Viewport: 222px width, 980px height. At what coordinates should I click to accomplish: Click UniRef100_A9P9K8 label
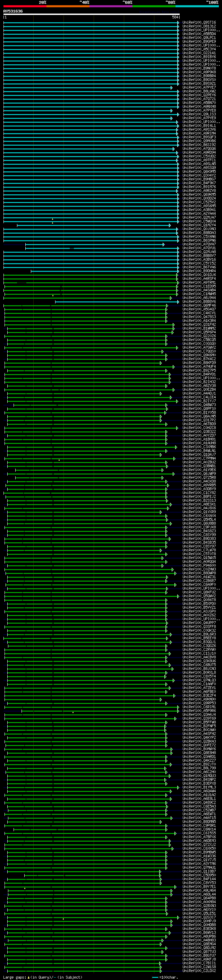tap(199, 72)
